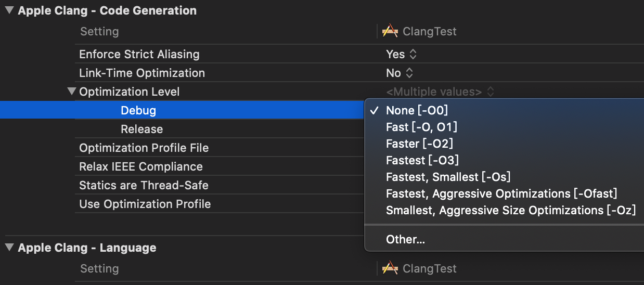This screenshot has width=644, height=285.
Task: Select Fastest, Aggressive Optimizations [-Ofast]
Action: (501, 193)
